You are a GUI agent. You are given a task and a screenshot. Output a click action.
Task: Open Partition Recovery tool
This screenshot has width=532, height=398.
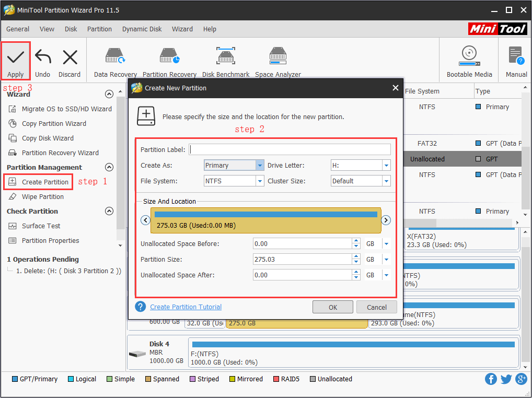click(x=169, y=62)
